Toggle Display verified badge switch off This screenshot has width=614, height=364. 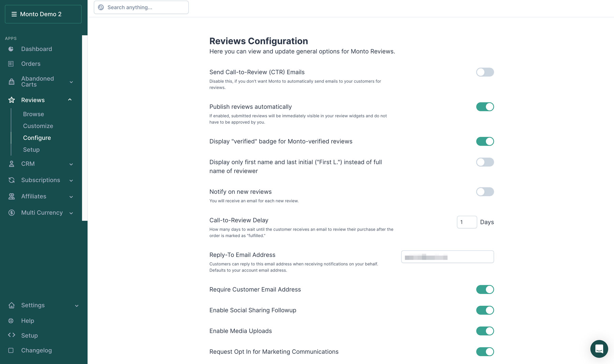[485, 141]
